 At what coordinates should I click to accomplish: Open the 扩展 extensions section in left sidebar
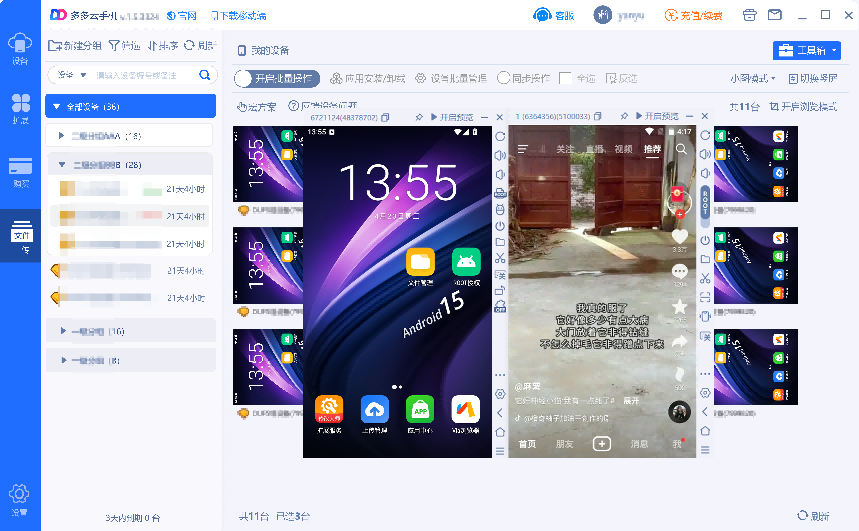(20, 109)
